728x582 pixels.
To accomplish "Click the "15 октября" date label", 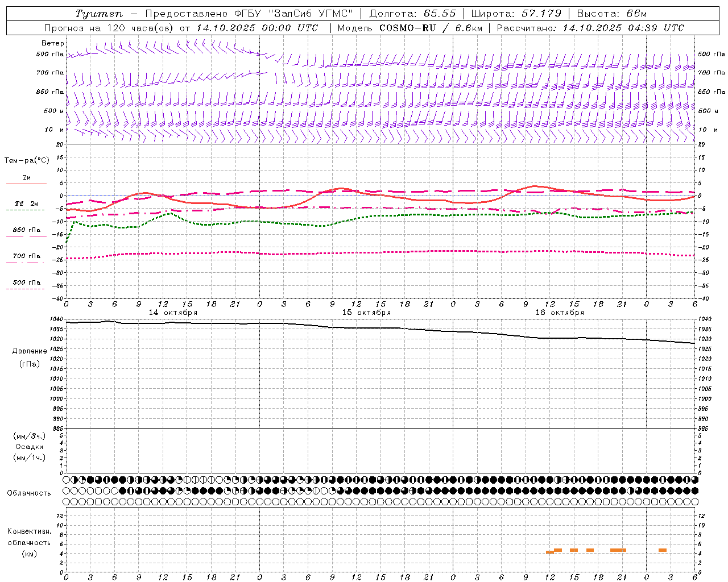I will click(366, 313).
